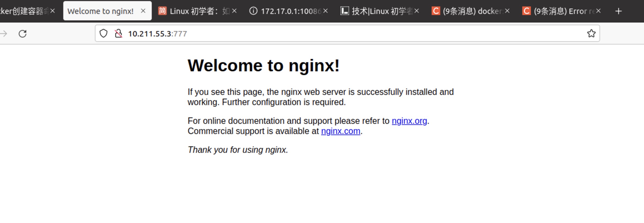Screen dimensions: 644x223
Task: Close the (9条消息) docker tab
Action: tap(507, 11)
